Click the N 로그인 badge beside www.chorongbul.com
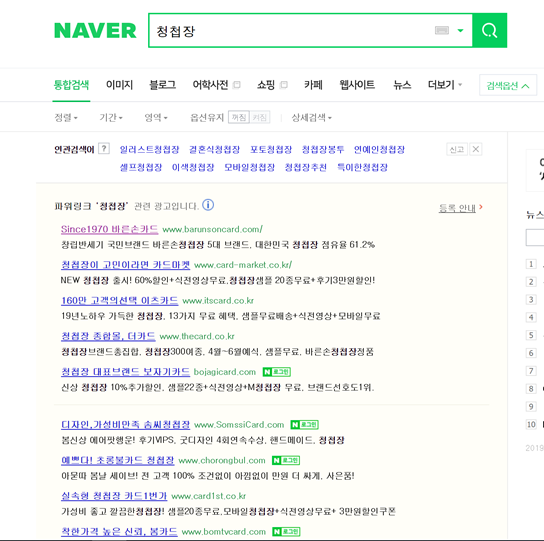Image resolution: width=544 pixels, height=541 pixels. [286, 460]
